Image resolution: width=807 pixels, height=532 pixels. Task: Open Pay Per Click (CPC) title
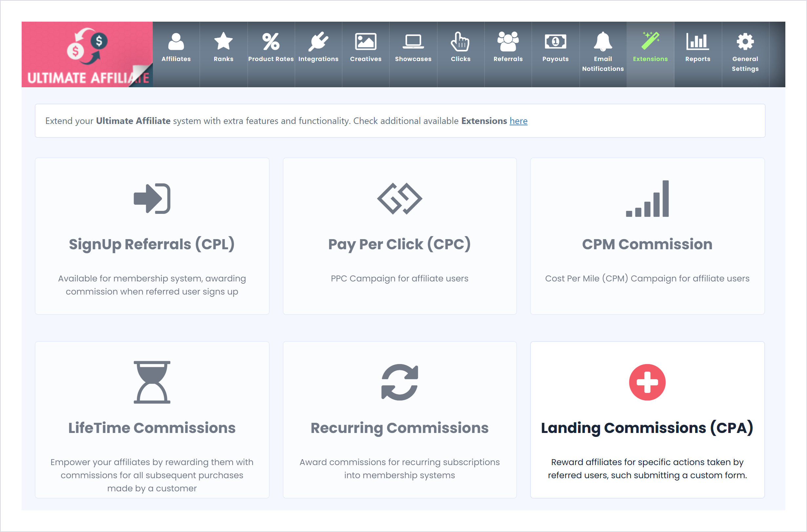(400, 244)
